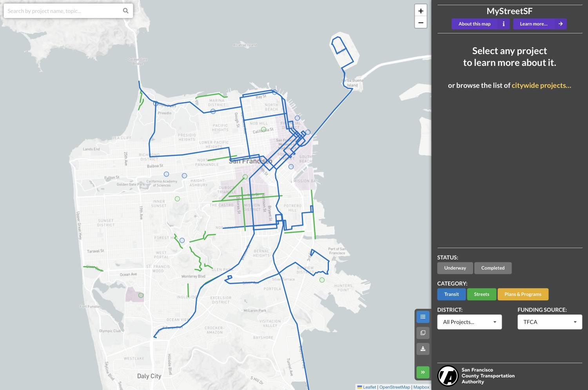Viewport: 588px width, 390px height.
Task: Toggle the Underway status filter
Action: pyautogui.click(x=455, y=268)
